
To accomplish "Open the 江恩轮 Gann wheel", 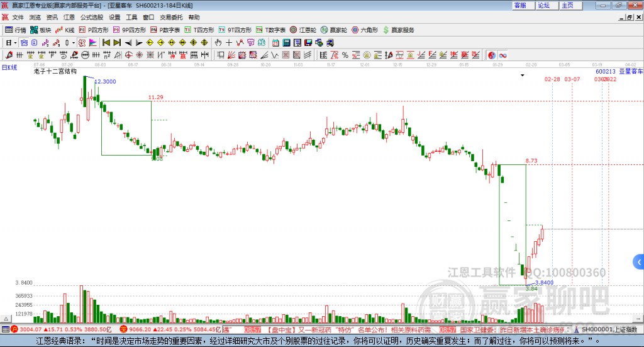I will click(x=303, y=30).
